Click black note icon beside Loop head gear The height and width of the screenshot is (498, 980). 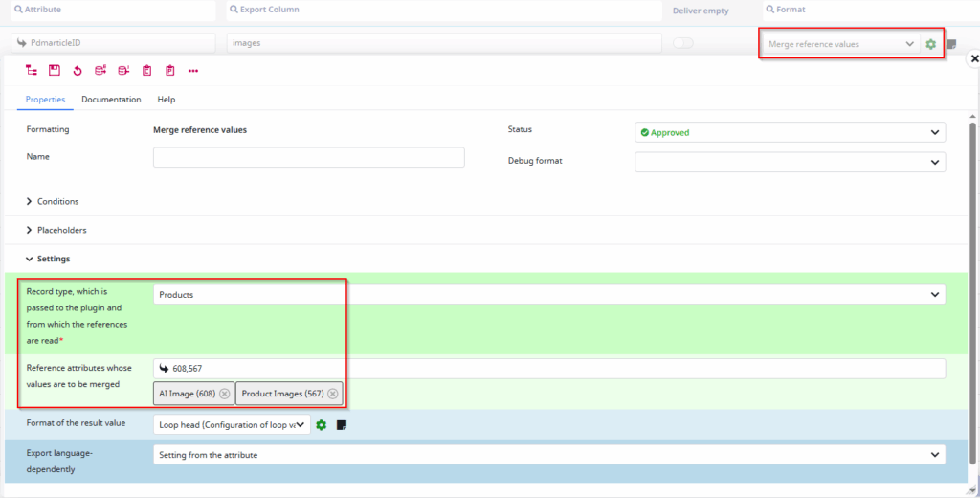tap(342, 425)
